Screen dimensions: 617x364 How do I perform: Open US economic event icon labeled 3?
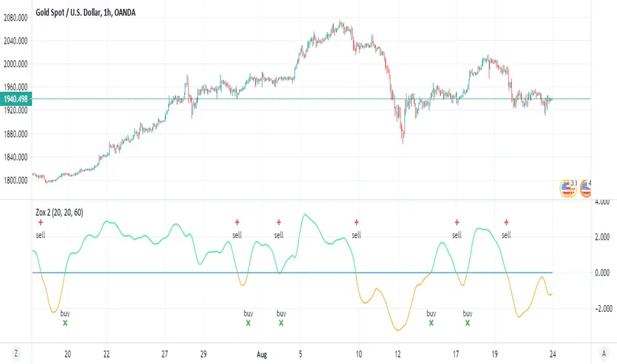567,188
